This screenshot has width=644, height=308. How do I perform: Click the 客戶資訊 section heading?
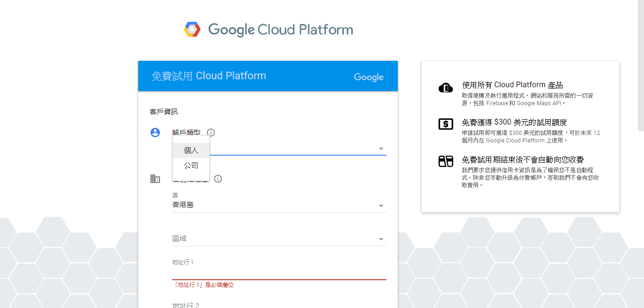click(164, 112)
